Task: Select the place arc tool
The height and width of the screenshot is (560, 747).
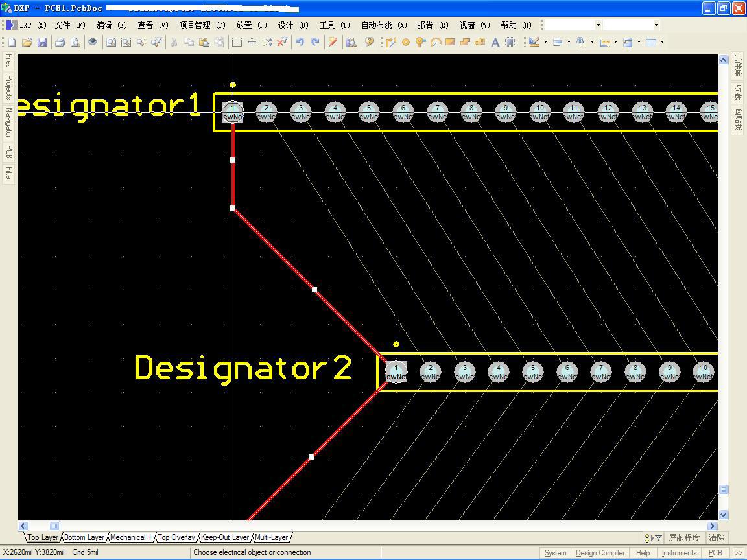Action: tap(436, 42)
